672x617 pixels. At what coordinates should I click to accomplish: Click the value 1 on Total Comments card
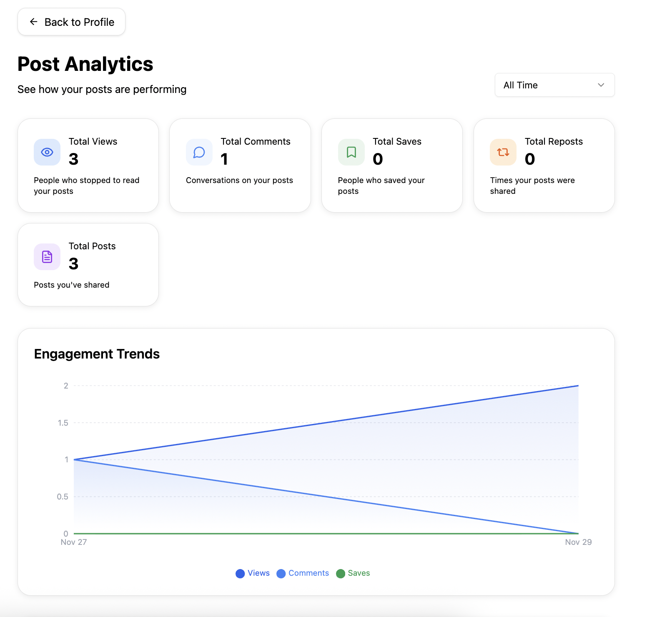tap(224, 159)
